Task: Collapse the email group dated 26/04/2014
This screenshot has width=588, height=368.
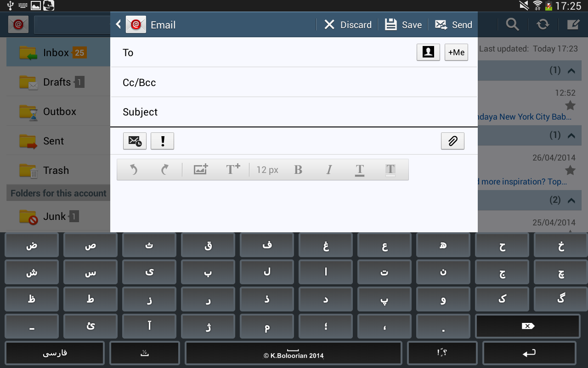Action: [571, 135]
